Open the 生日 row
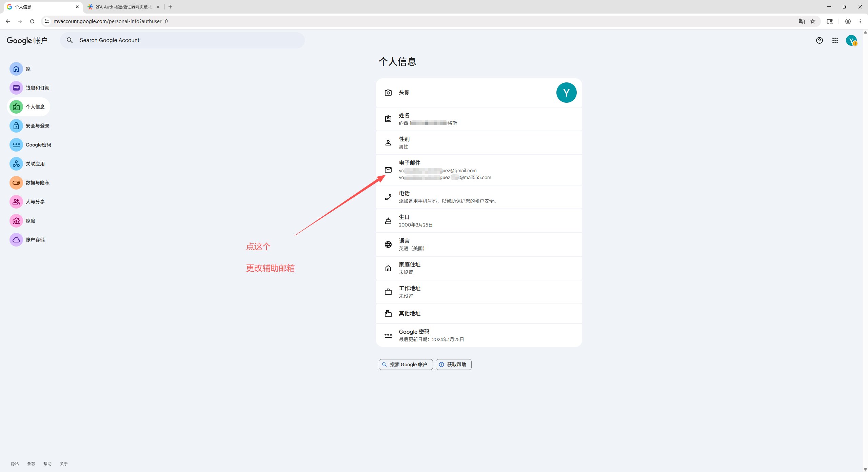 (479, 221)
